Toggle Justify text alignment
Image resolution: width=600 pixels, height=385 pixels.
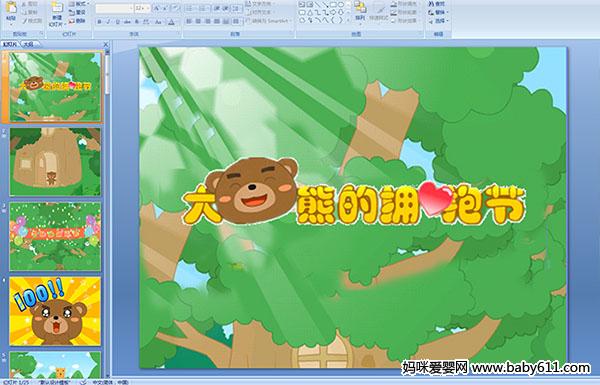pyautogui.click(x=217, y=21)
